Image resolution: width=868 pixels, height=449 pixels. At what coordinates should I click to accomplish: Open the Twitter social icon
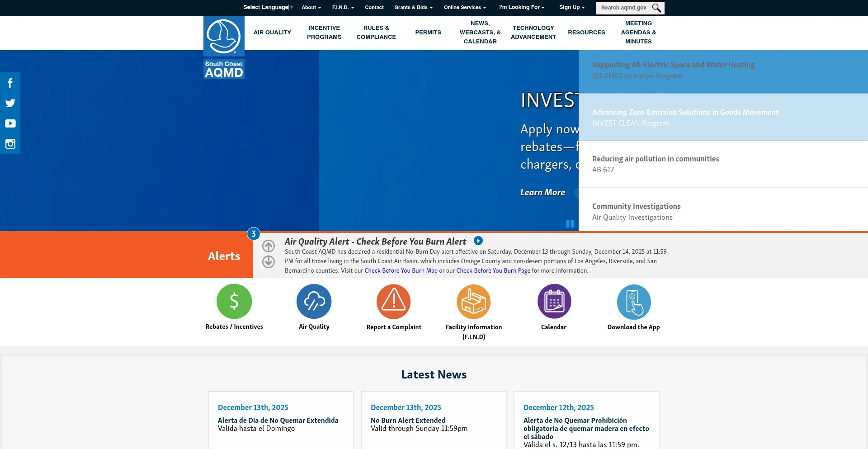click(10, 103)
